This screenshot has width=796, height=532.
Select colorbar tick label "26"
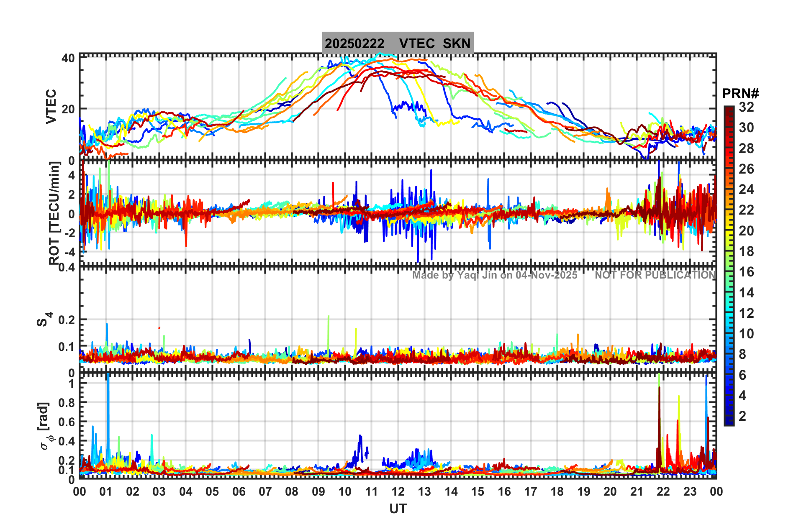click(746, 169)
